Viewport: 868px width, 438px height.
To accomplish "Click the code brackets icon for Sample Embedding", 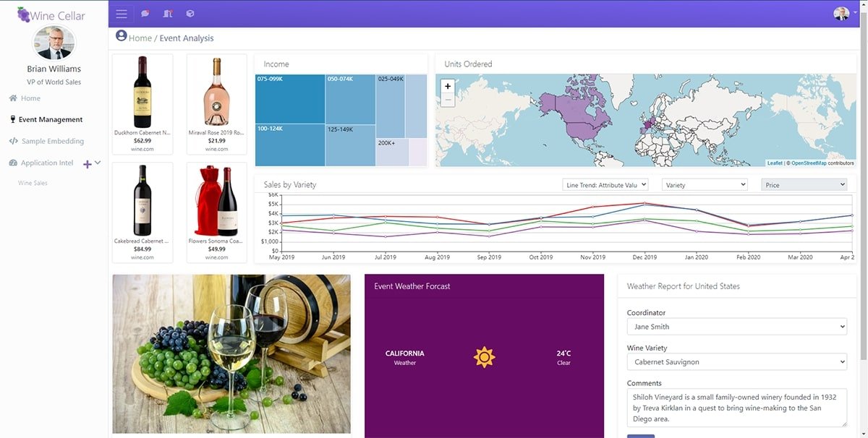I will click(x=14, y=142).
